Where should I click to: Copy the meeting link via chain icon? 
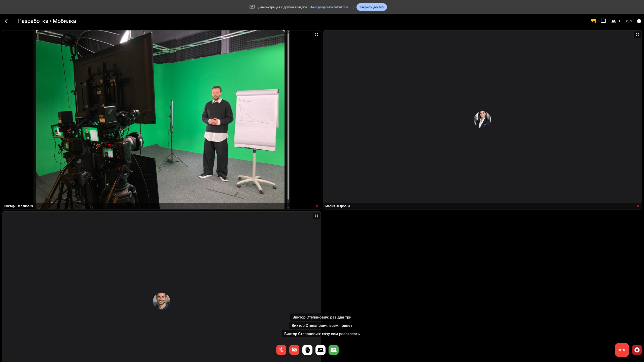click(629, 21)
